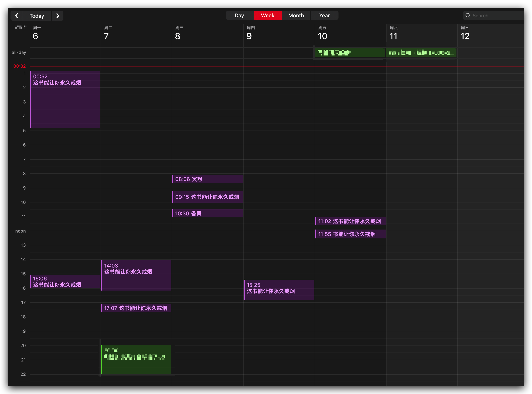Select the 10:30 备案 event
Image resolution: width=532 pixels, height=394 pixels.
click(207, 213)
